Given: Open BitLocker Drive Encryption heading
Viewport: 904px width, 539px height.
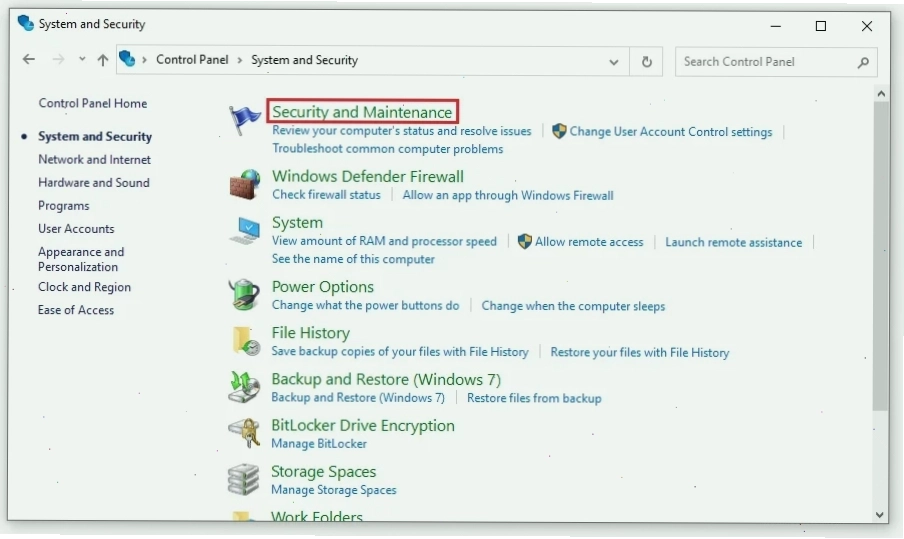Looking at the screenshot, I should [x=363, y=425].
